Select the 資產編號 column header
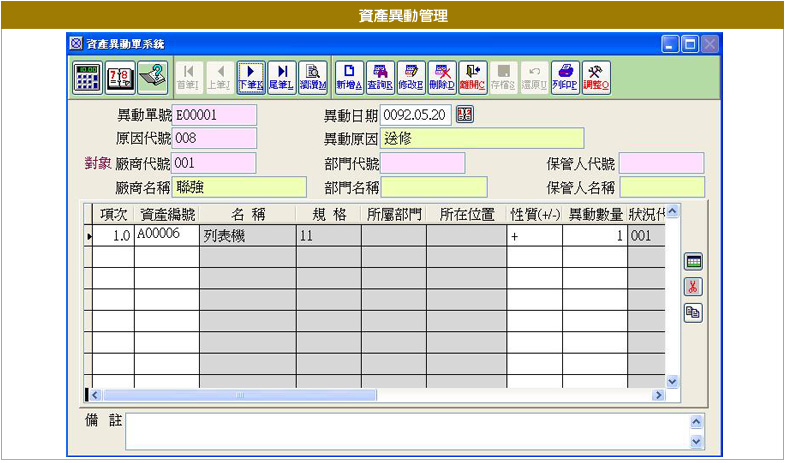 [167, 214]
